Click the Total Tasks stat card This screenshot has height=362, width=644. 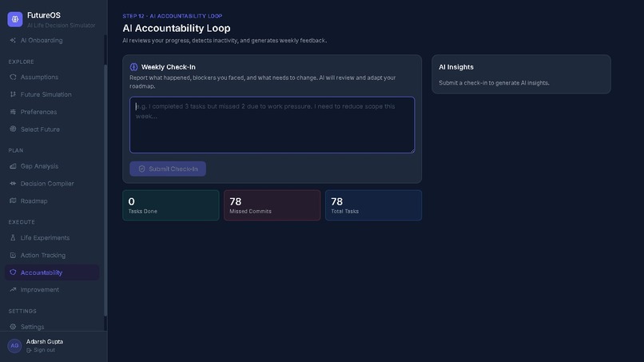click(373, 205)
